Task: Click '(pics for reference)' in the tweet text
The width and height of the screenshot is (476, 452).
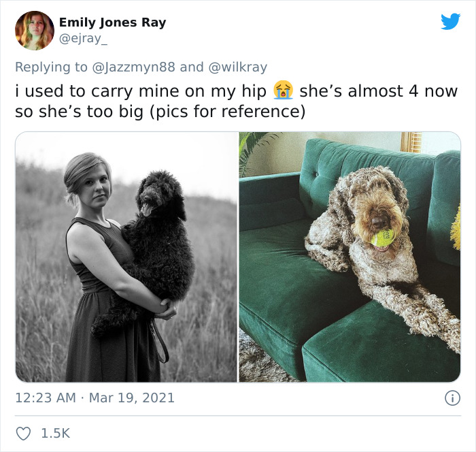Action: coord(227,111)
